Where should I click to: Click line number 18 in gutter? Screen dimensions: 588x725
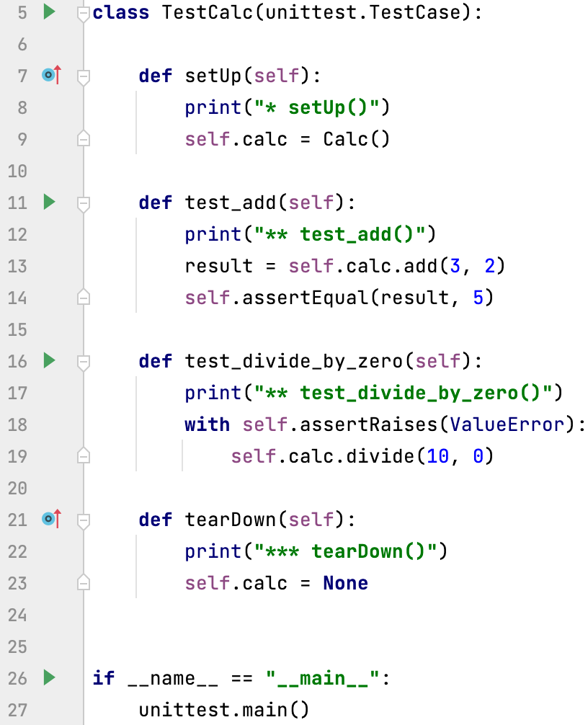pyautogui.click(x=17, y=425)
